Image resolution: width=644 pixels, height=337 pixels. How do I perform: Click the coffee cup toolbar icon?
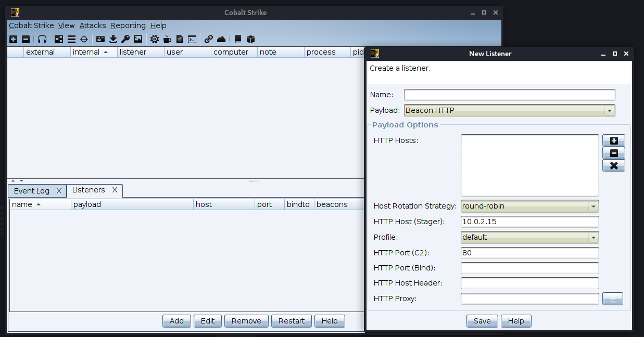point(167,39)
